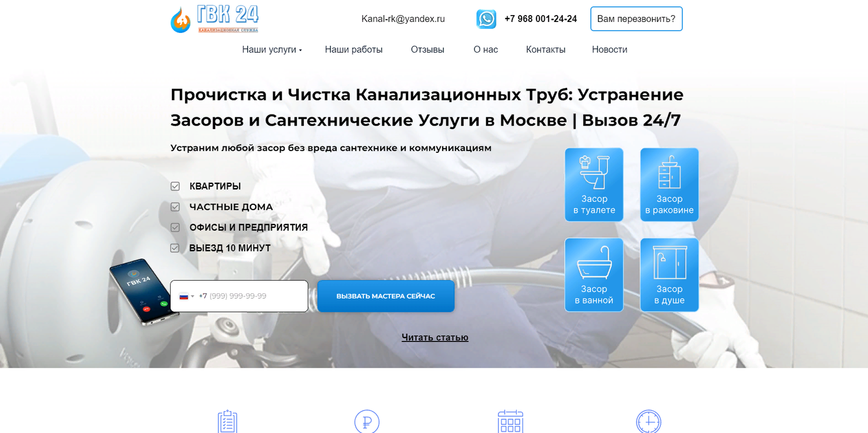The height and width of the screenshot is (433, 868).
Task: Click the calendar icon
Action: (x=510, y=421)
